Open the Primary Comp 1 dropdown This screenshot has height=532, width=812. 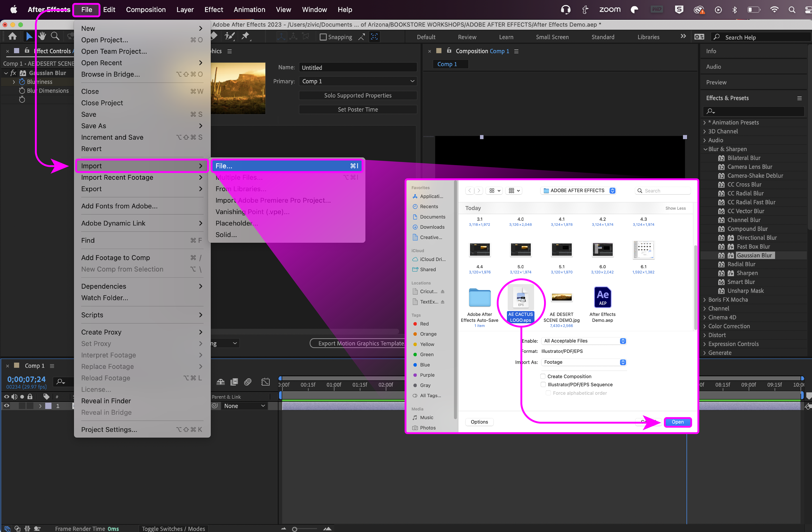pos(357,81)
